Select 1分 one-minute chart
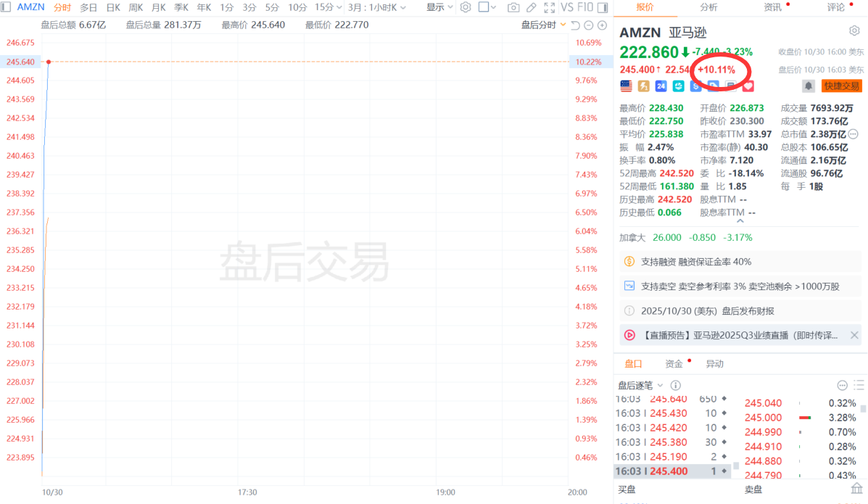 point(226,7)
